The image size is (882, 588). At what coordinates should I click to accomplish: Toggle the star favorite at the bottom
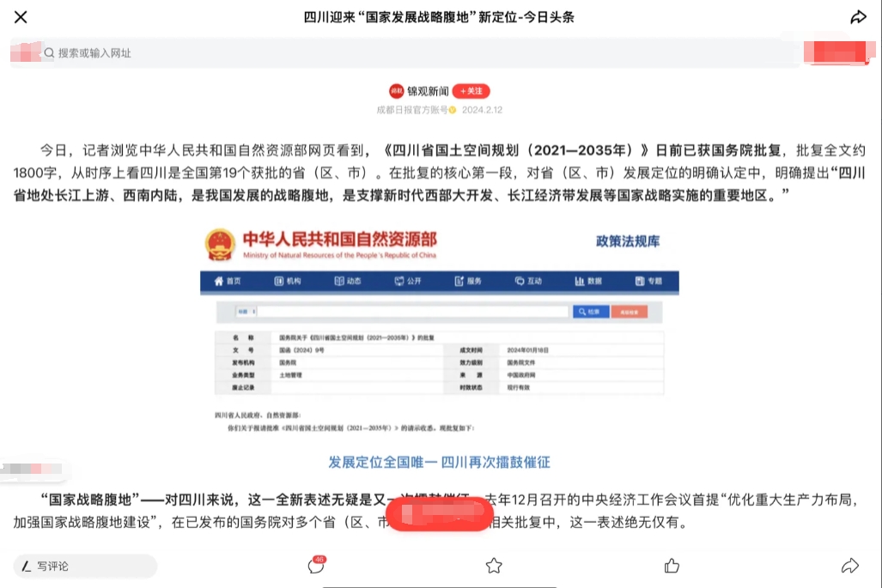494,567
